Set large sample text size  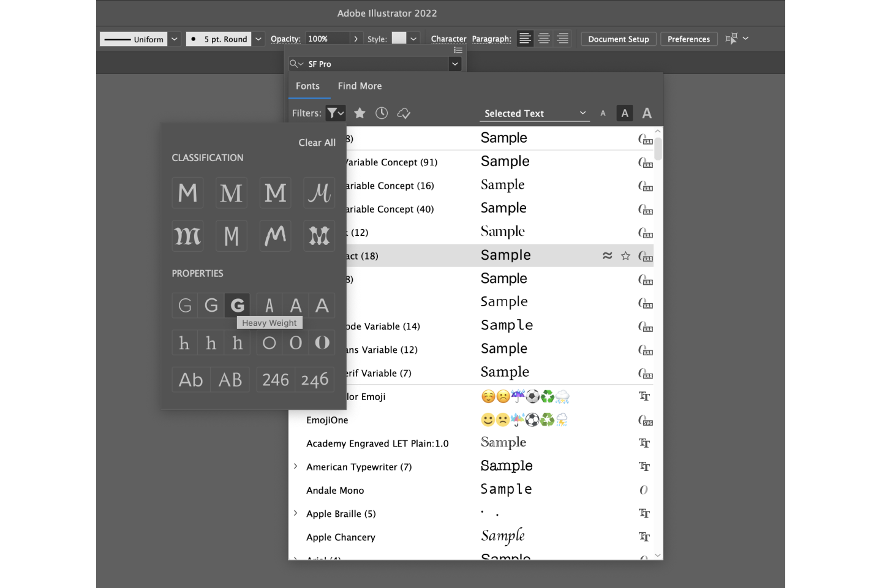[x=647, y=113]
